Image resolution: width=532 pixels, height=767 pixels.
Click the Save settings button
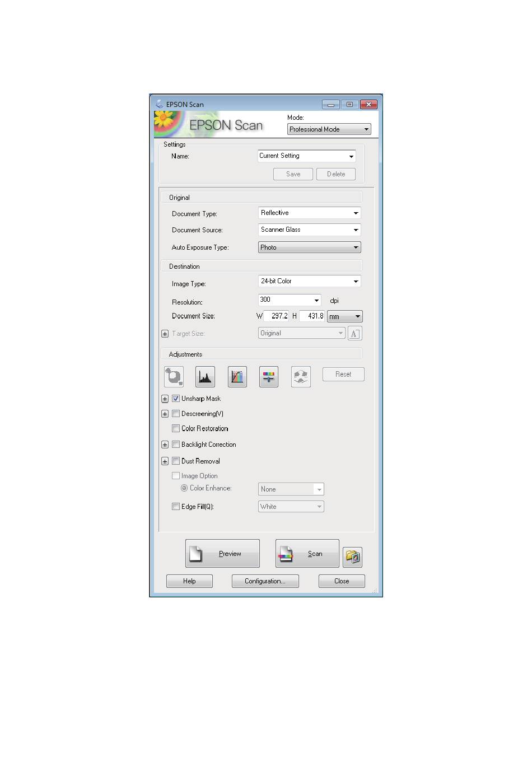click(293, 174)
